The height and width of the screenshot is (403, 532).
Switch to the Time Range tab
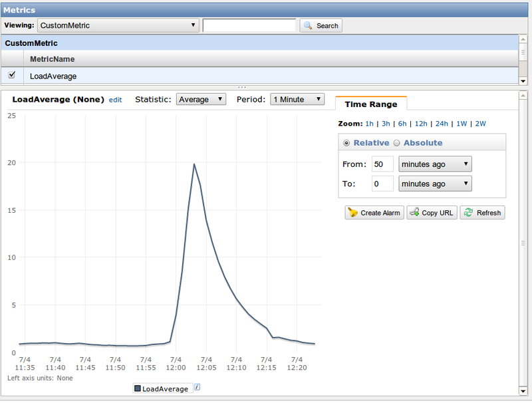pos(370,104)
